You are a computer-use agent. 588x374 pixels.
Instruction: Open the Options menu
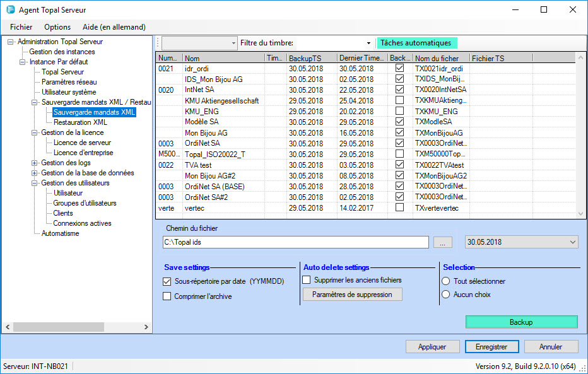[57, 27]
